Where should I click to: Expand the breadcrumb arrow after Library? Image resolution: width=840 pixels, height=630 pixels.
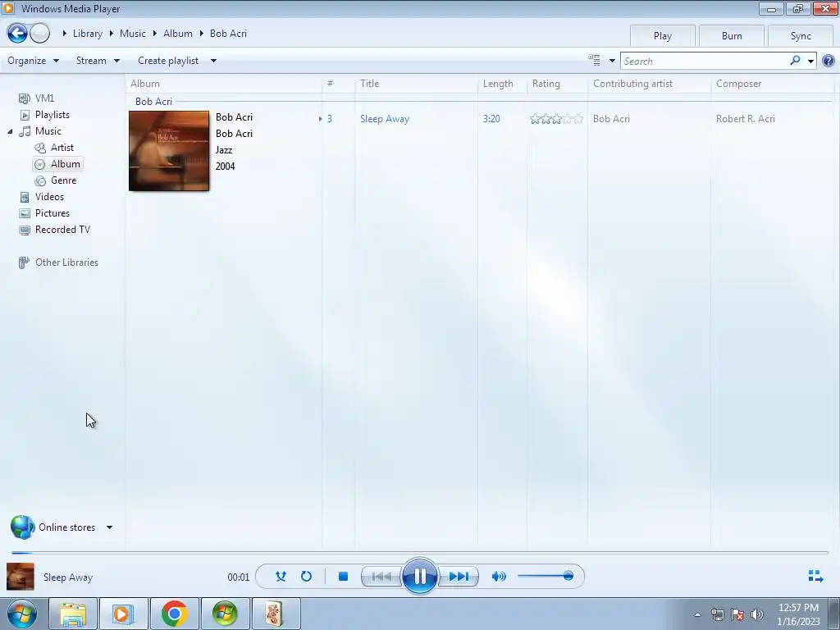point(111,33)
